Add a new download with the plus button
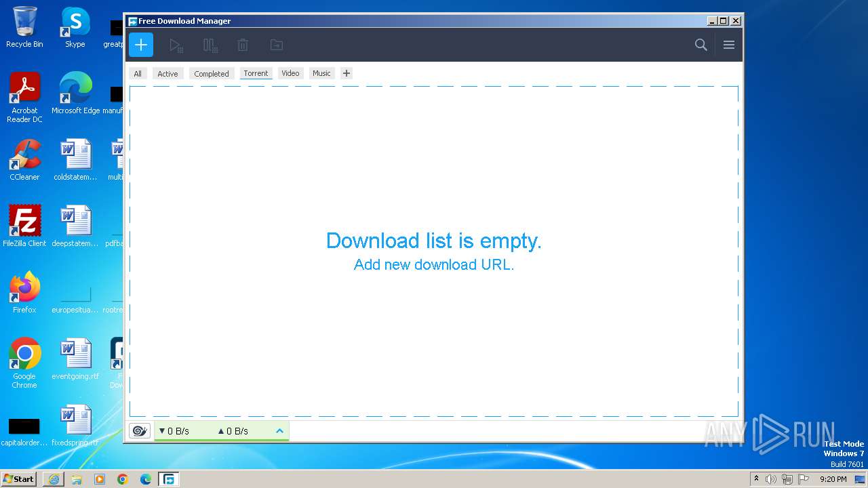The width and height of the screenshot is (868, 488). [x=141, y=45]
